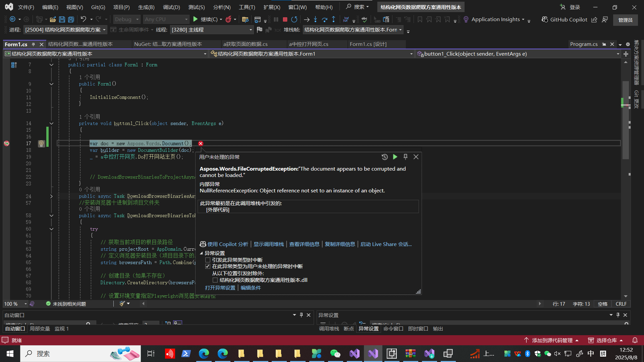Uncheck '在此异常类型为用户未处理的异常时中断'
The width and height of the screenshot is (644, 362).
pyautogui.click(x=208, y=266)
